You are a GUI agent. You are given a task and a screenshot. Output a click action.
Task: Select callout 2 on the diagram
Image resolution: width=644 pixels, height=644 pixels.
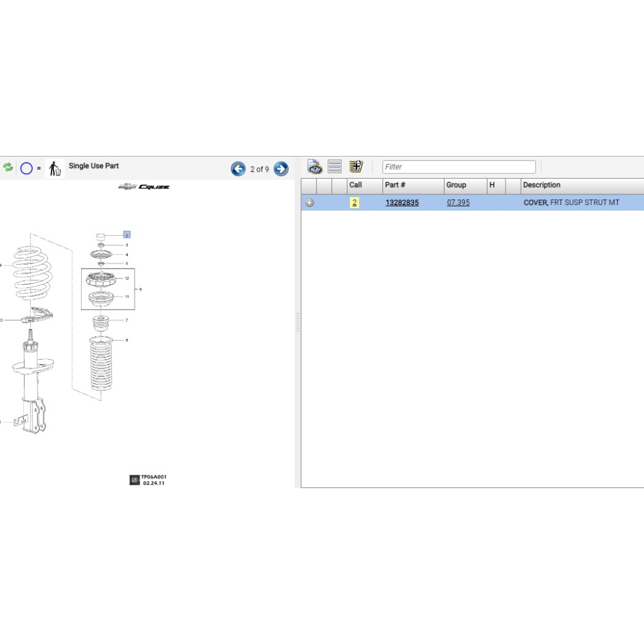tap(126, 235)
